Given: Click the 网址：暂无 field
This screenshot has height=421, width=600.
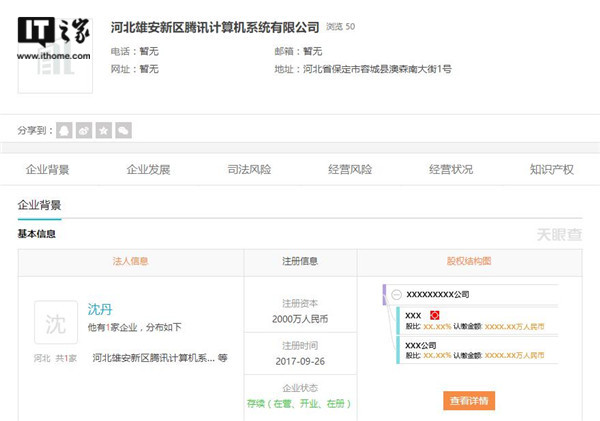Looking at the screenshot, I should coord(135,69).
